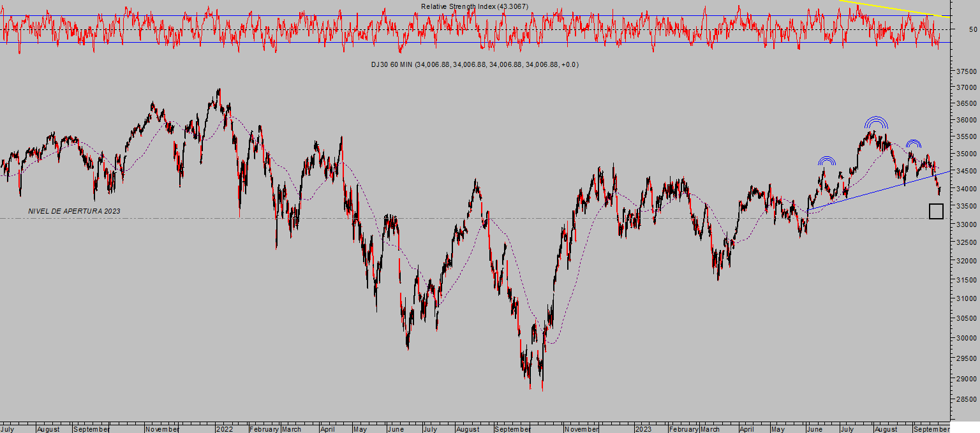Viewport: 980px width, 433px height.
Task: Click the November label just before 2022
Action: click(162, 429)
